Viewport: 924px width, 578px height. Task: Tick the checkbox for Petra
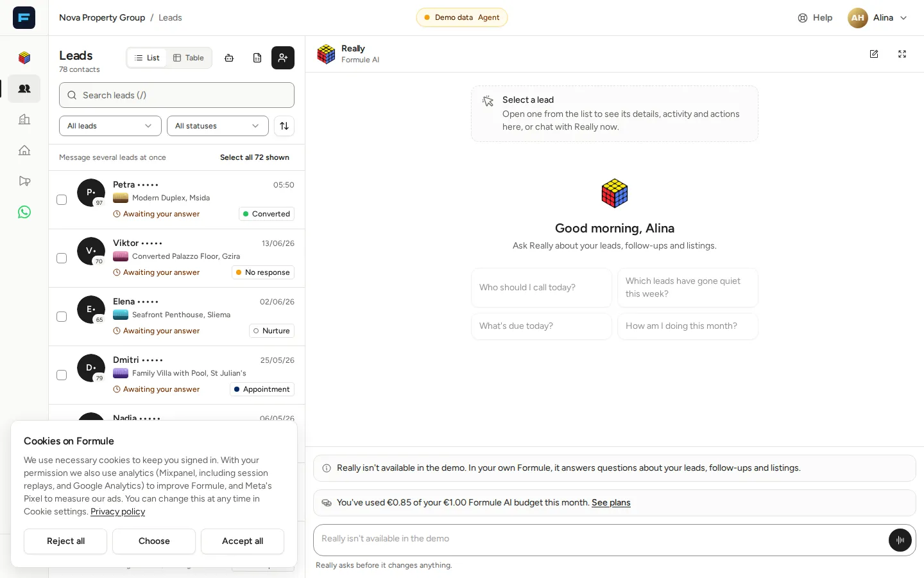pos(62,200)
